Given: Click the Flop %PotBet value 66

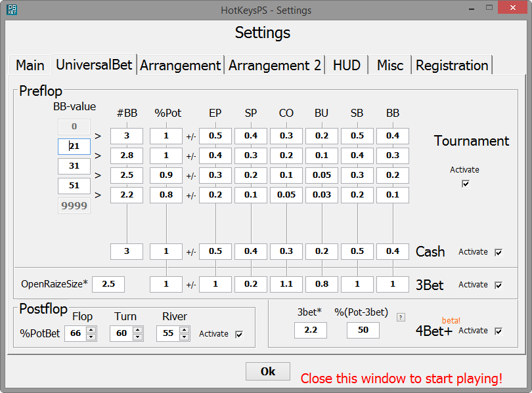Looking at the screenshot, I should point(76,333).
